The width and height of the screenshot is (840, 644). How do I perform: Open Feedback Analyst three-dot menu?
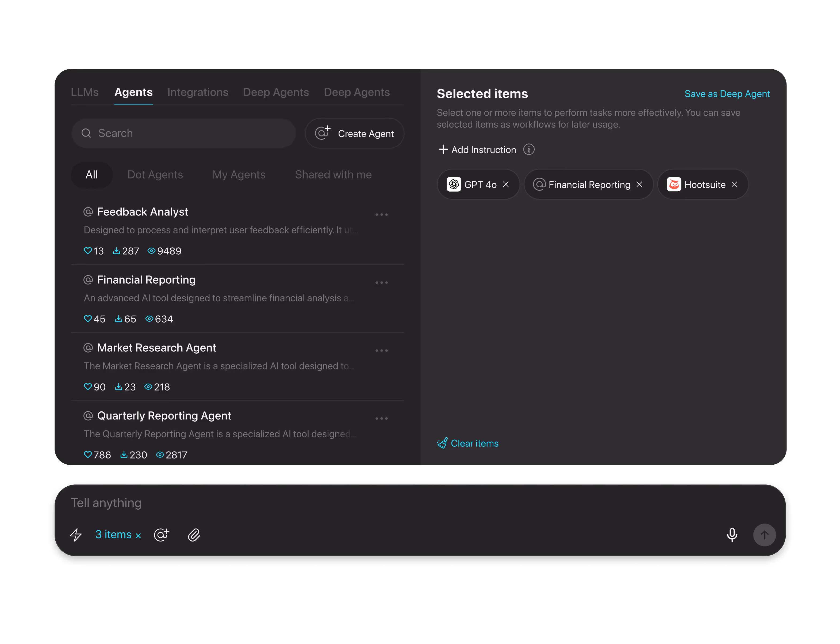tap(382, 215)
